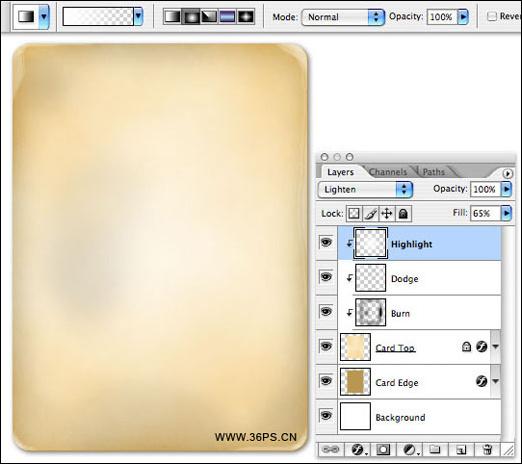The height and width of the screenshot is (464, 522).
Task: Click the Delete layer trash icon
Action: click(x=487, y=450)
